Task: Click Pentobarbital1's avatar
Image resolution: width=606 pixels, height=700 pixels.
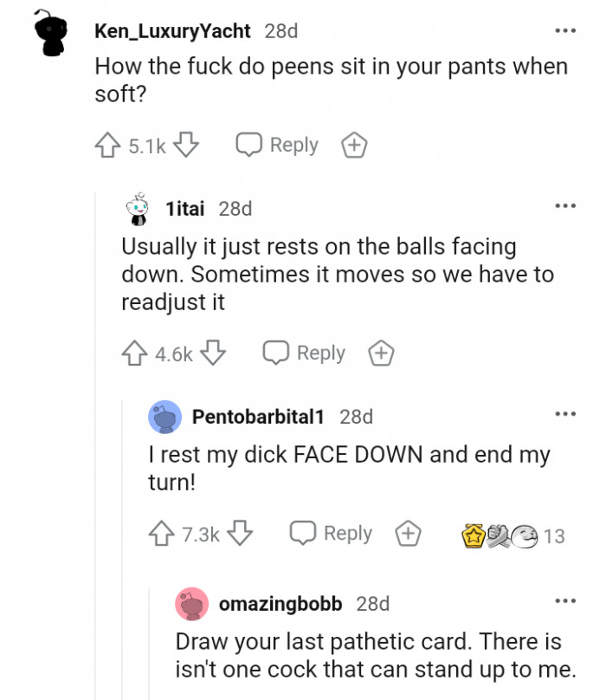Action: click(165, 417)
